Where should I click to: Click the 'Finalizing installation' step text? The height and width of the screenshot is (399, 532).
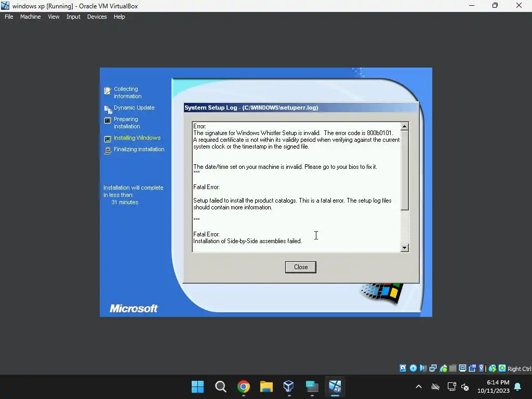coord(139,149)
